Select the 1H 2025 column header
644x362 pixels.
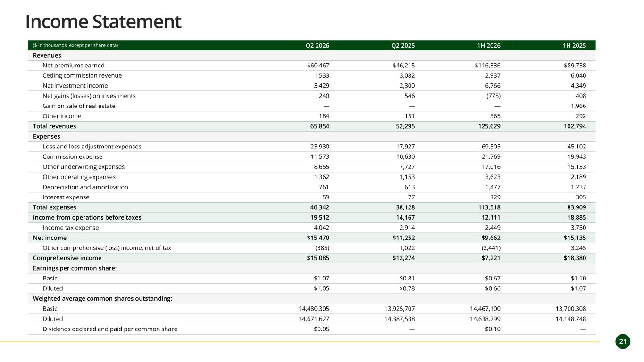[x=574, y=45]
